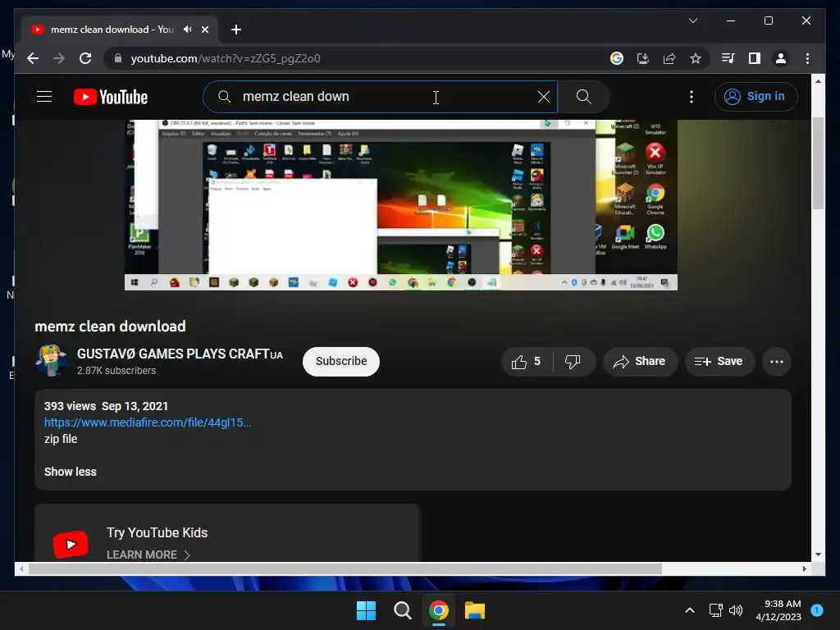Screen dimensions: 840x630
Task: Open Chrome profile icon
Action: pos(781,58)
